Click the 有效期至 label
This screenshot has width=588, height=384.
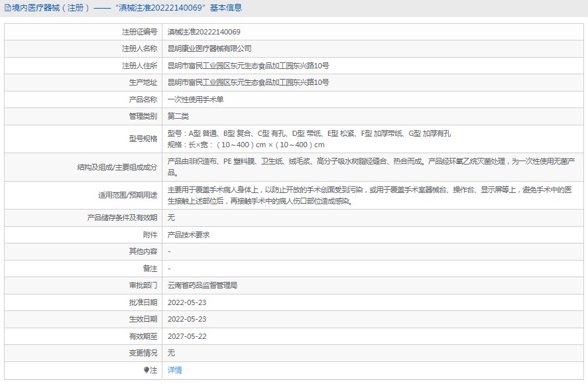click(x=143, y=336)
